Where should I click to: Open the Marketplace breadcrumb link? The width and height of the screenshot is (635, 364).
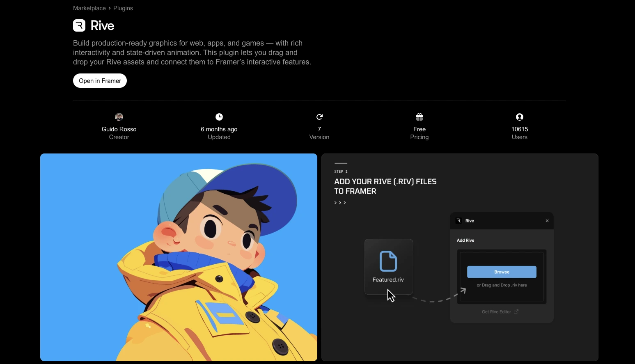click(x=89, y=8)
